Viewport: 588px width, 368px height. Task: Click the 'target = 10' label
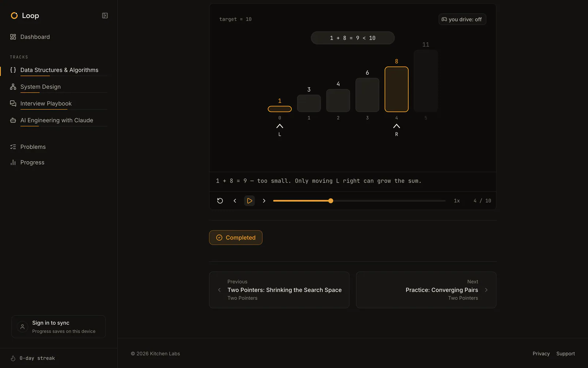point(236,19)
